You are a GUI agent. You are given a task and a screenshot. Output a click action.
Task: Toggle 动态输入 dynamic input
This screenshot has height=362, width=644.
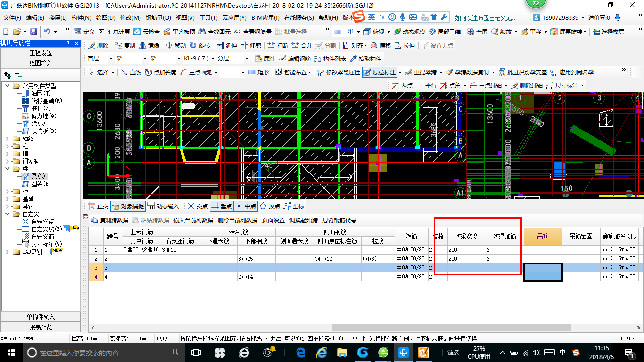163,206
